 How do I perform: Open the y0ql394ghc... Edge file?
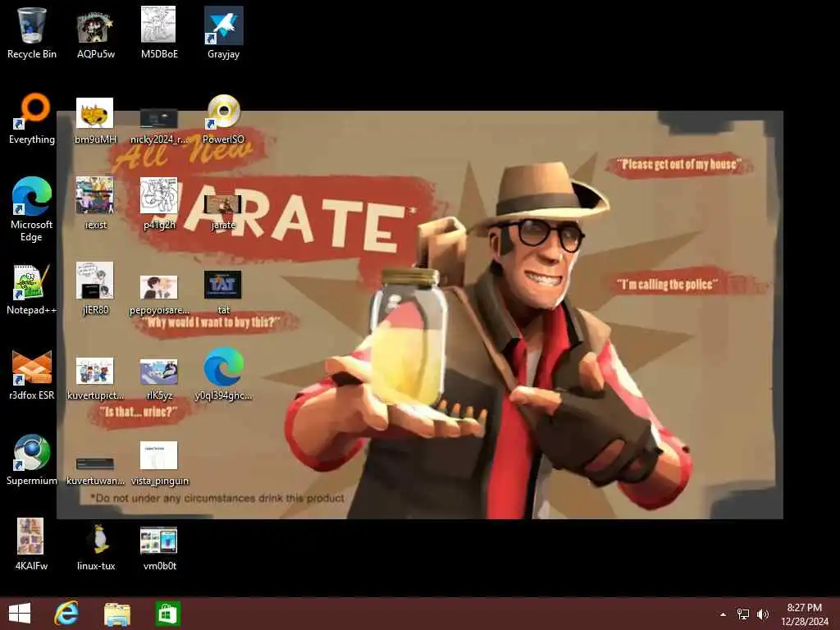223,374
